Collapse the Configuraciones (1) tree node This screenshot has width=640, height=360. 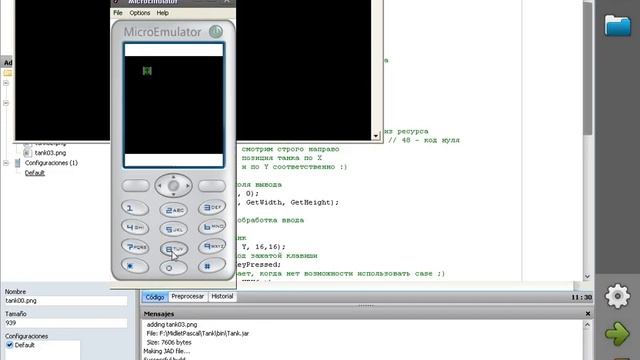click(x=6, y=163)
